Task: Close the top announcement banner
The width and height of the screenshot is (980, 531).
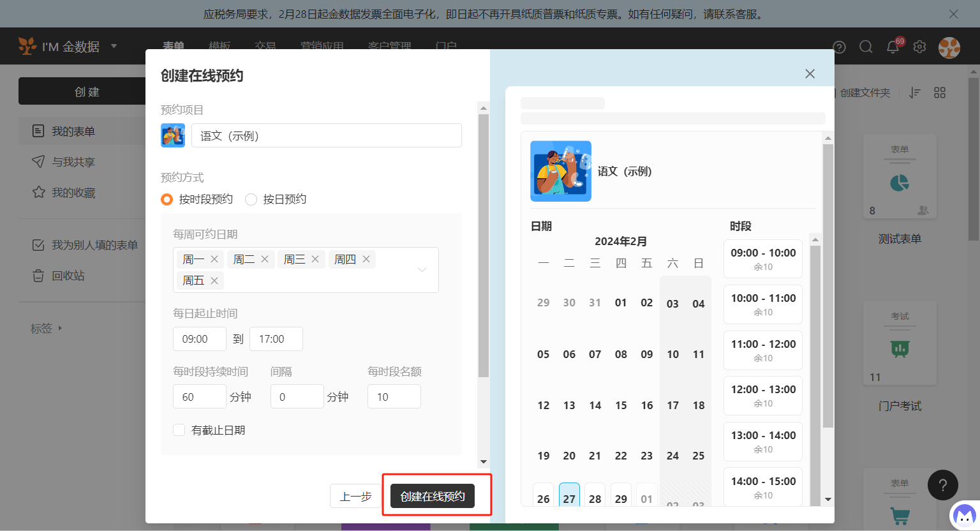Action: coord(953,14)
